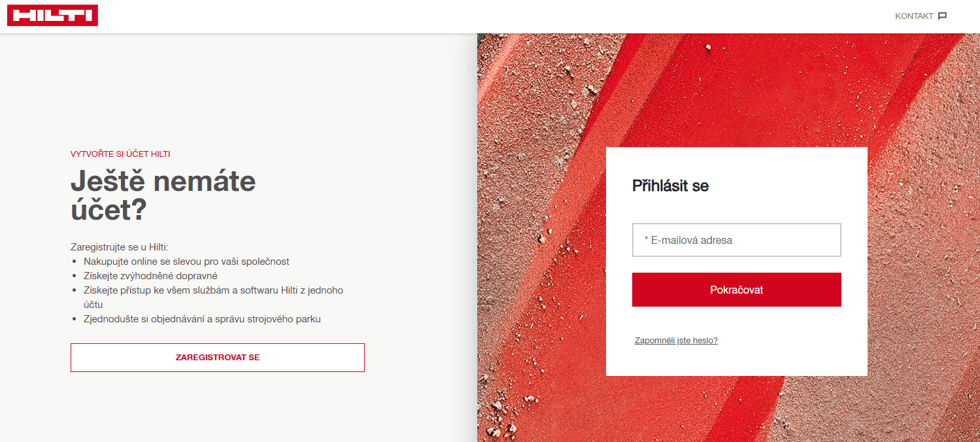Viewport: 980px width, 442px height.
Task: Click the 'VYTVOŘTE SI ÚČET HILTI' red label
Action: [x=120, y=154]
